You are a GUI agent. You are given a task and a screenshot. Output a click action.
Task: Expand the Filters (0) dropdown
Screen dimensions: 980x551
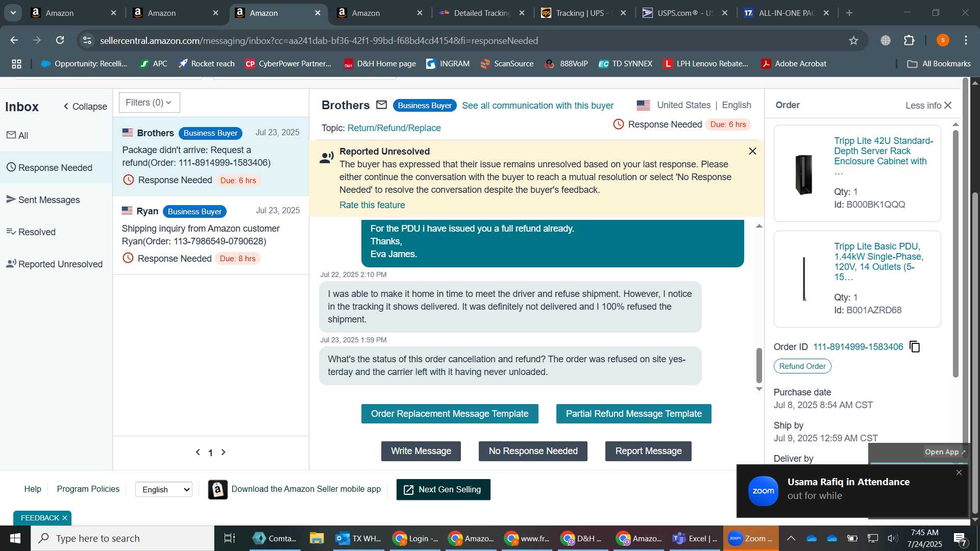[149, 103]
